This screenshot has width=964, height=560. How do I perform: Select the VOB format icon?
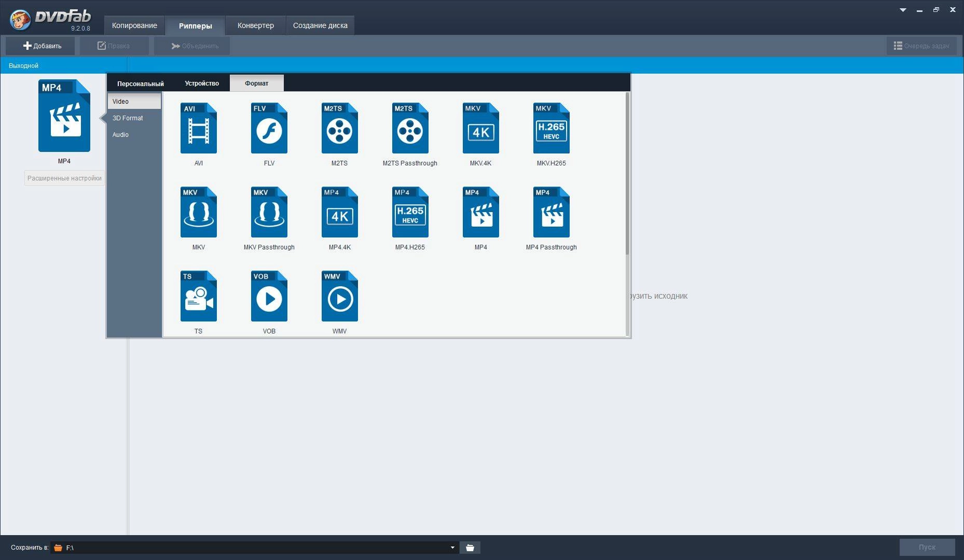click(x=269, y=296)
